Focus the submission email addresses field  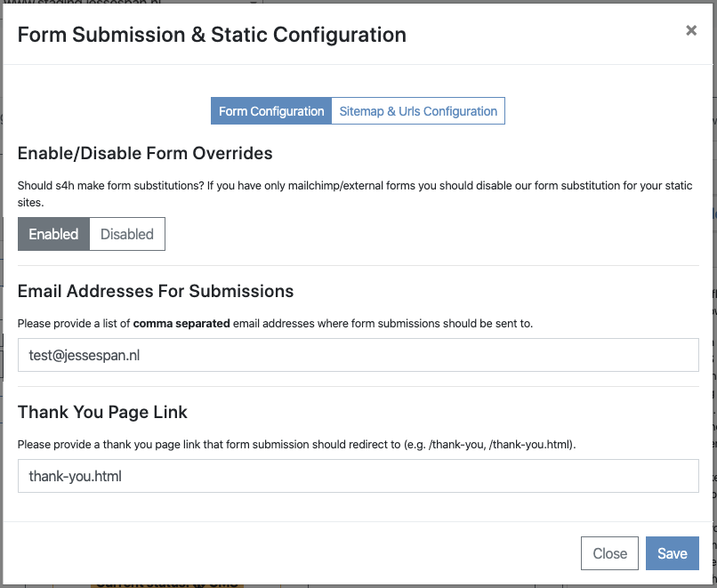coord(358,355)
